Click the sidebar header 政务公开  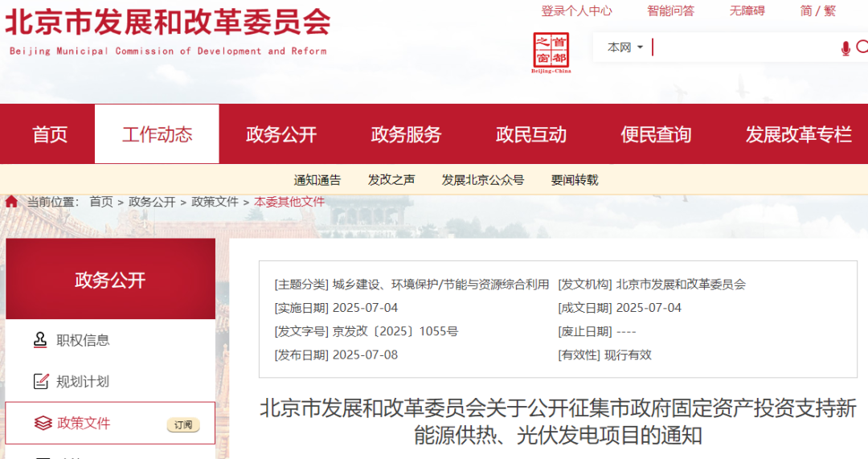(110, 279)
